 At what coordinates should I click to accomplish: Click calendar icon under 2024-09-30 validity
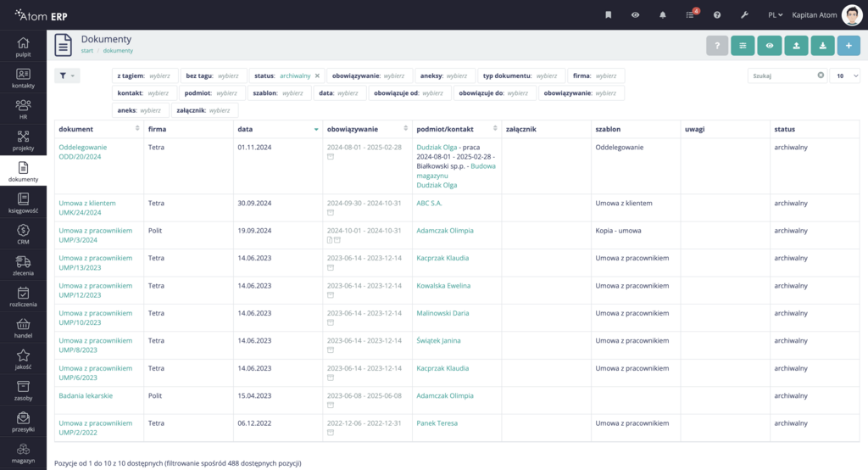331,212
